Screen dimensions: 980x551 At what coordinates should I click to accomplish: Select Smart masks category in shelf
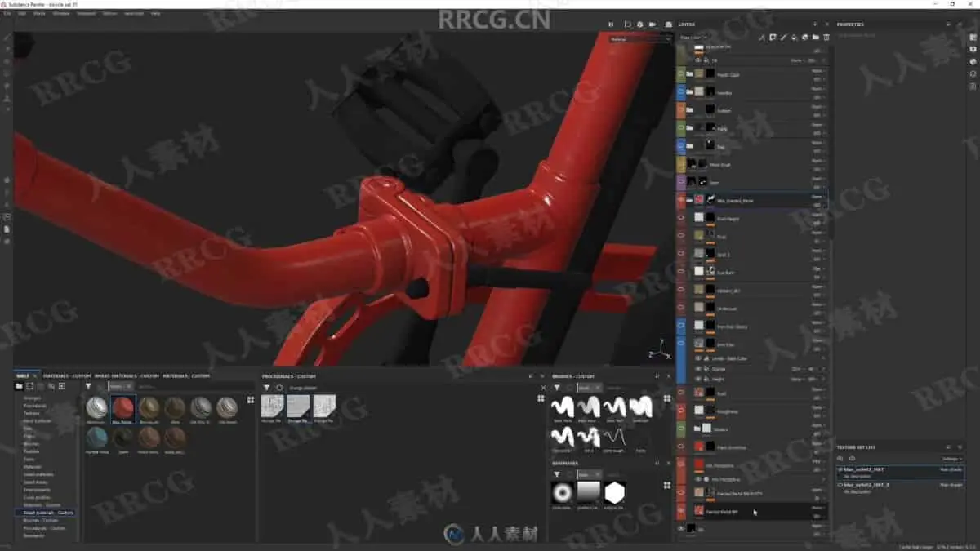click(35, 482)
